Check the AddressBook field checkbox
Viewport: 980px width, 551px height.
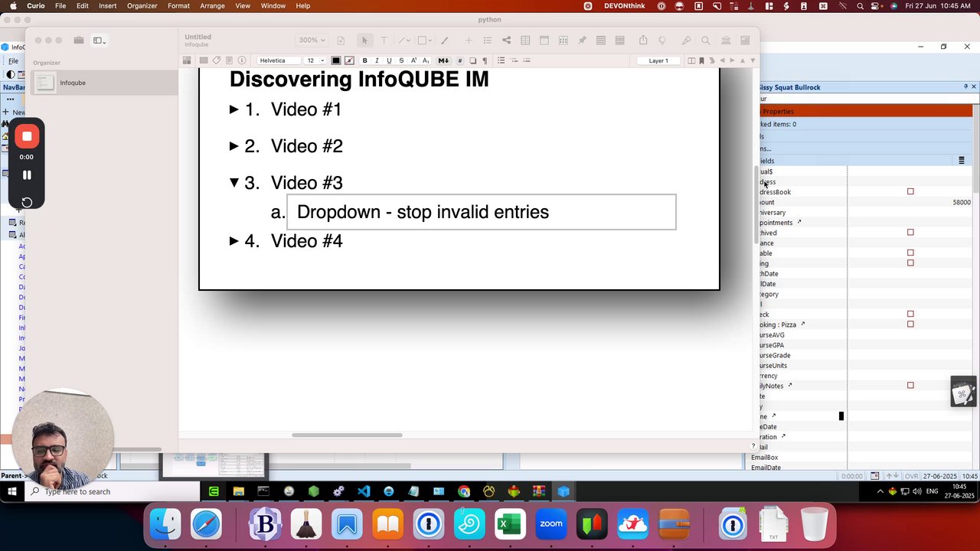910,191
